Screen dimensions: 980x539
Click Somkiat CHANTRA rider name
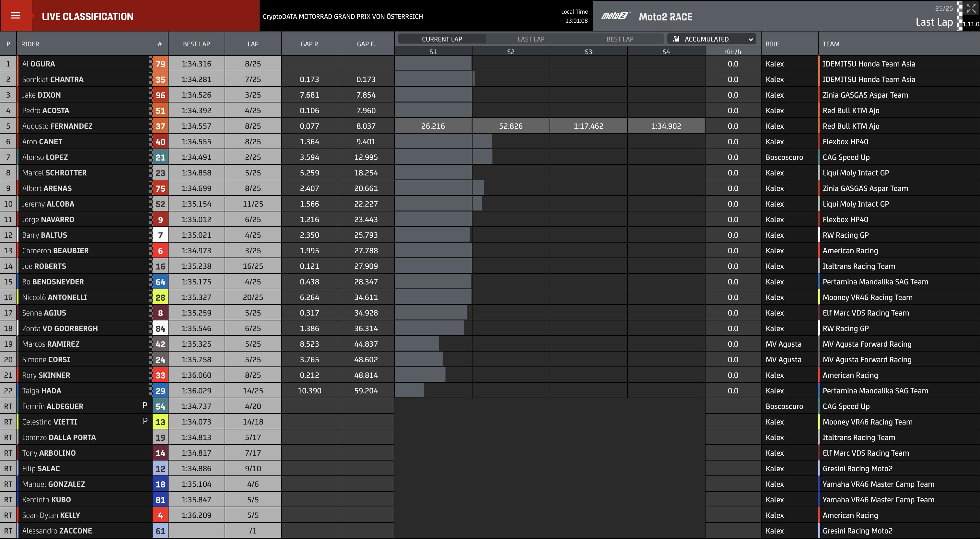coord(53,79)
